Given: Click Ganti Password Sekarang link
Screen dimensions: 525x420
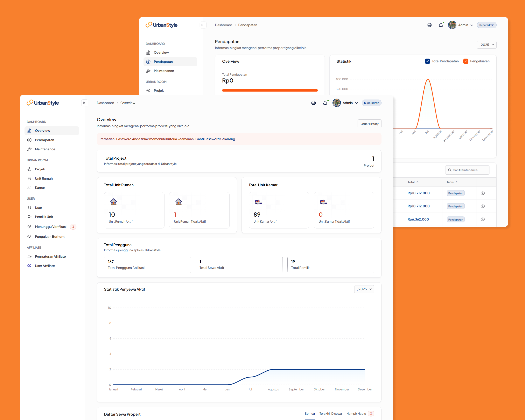Looking at the screenshot, I should click(x=215, y=139).
